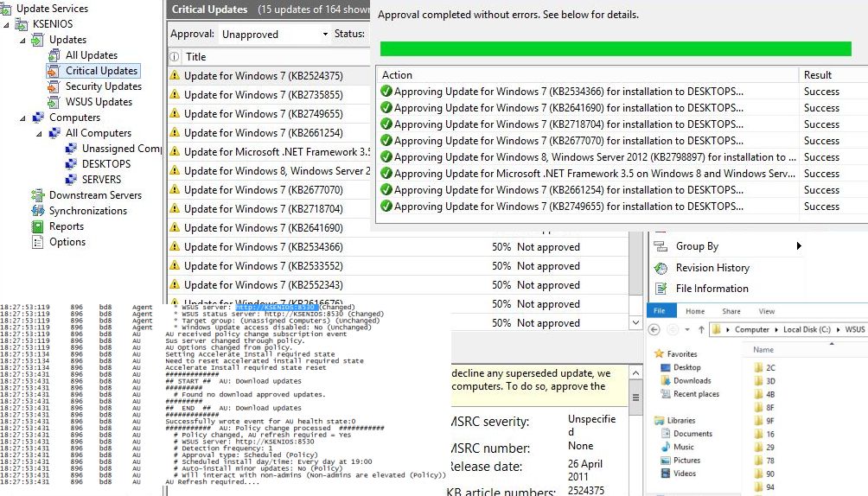Switch to Explorer Share tab
This screenshot has height=496, width=868.
coord(731,311)
